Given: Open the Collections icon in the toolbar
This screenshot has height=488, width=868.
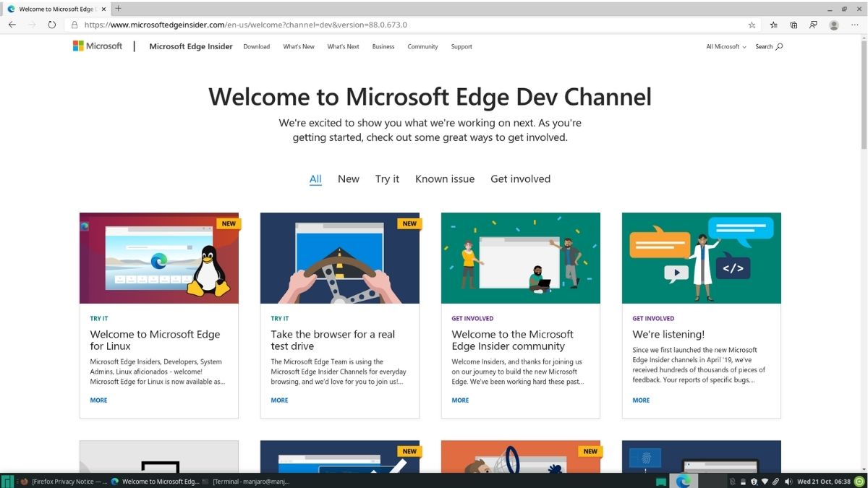Looking at the screenshot, I should coord(793,24).
